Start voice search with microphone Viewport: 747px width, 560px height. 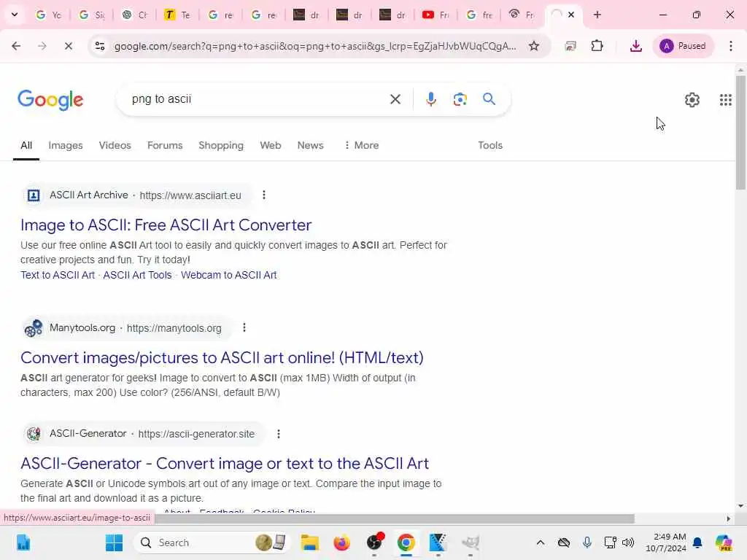click(x=430, y=99)
